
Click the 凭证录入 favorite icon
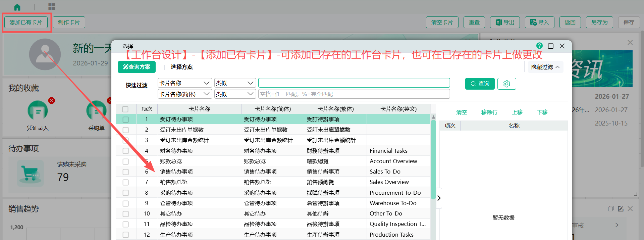coord(38,111)
